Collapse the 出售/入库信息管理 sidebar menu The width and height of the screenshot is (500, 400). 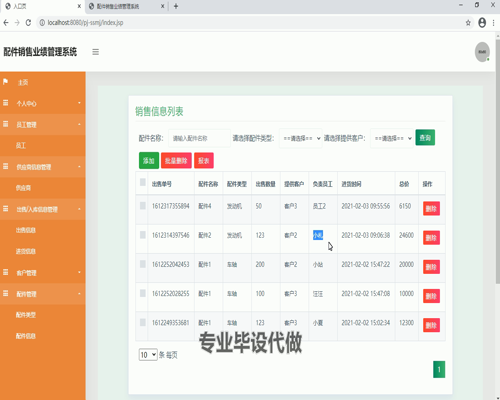tap(43, 209)
